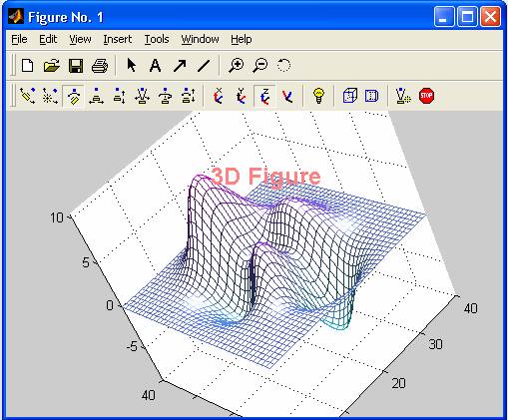Select the Insert Arrow tool
The width and height of the screenshot is (508, 420).
180,65
